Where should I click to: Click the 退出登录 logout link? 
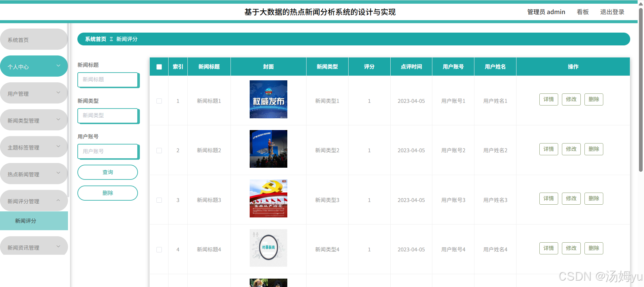[612, 12]
